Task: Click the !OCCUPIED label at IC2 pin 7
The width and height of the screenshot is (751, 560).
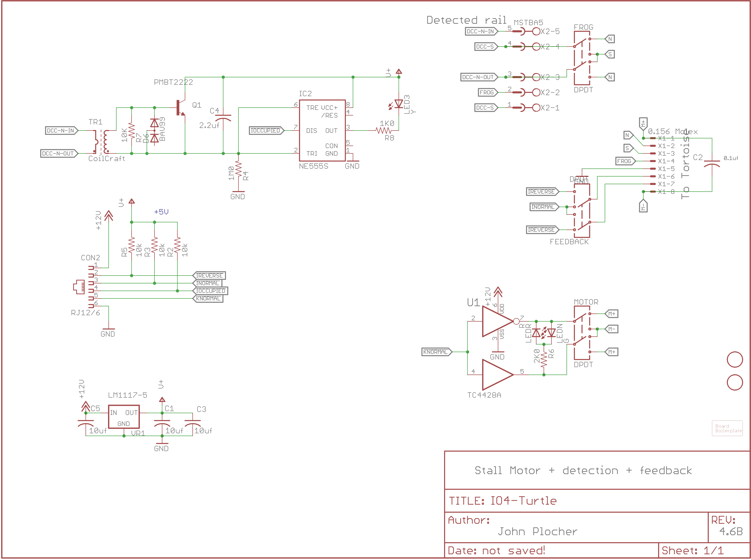Action: (x=266, y=131)
